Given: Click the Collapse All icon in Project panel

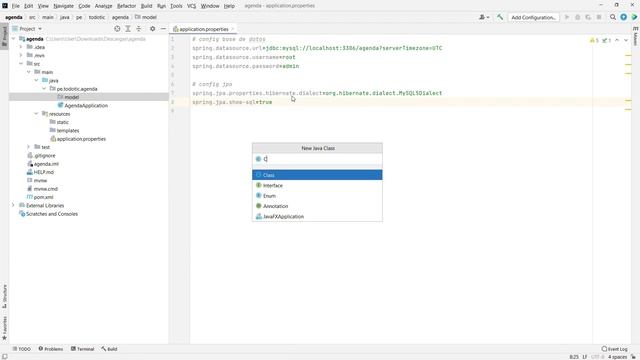Looking at the screenshot, I should pyautogui.click(x=138, y=29).
